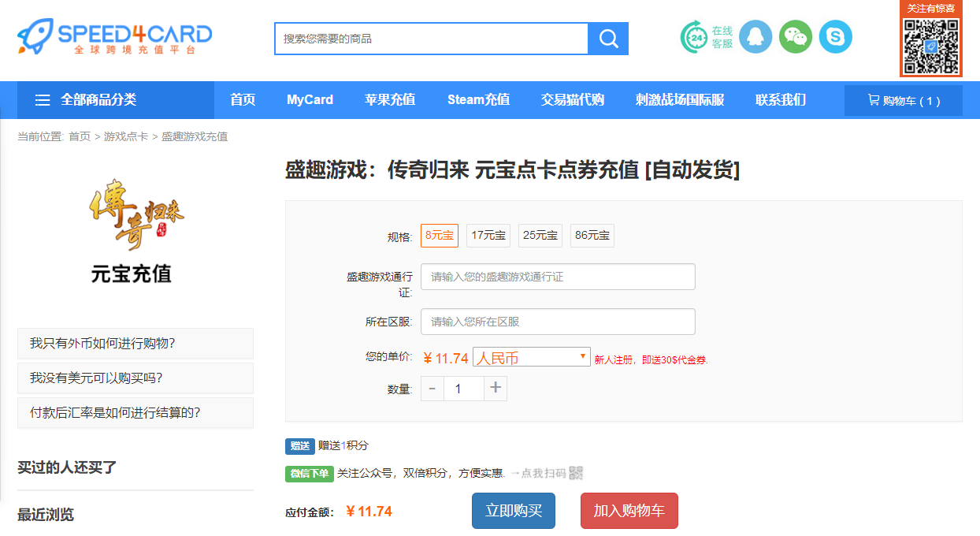This screenshot has height=536, width=980.
Task: Select the 86元宝 specification option
Action: pos(592,235)
